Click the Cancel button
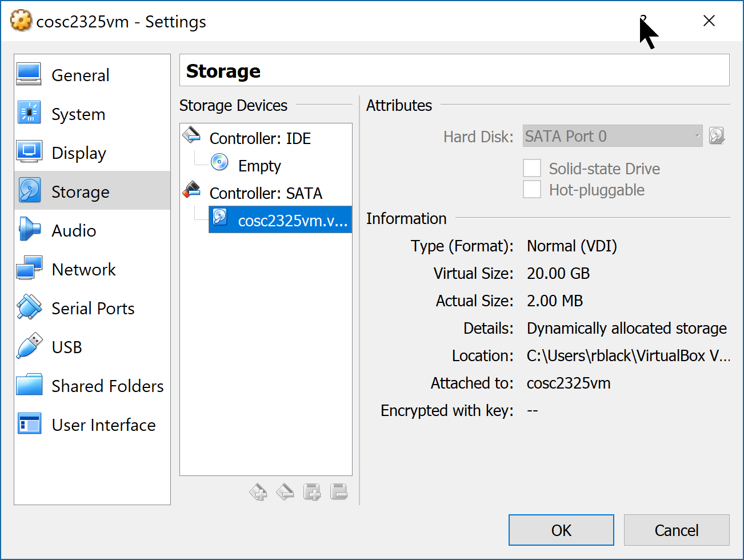Screen dimensions: 744x560 (677, 530)
